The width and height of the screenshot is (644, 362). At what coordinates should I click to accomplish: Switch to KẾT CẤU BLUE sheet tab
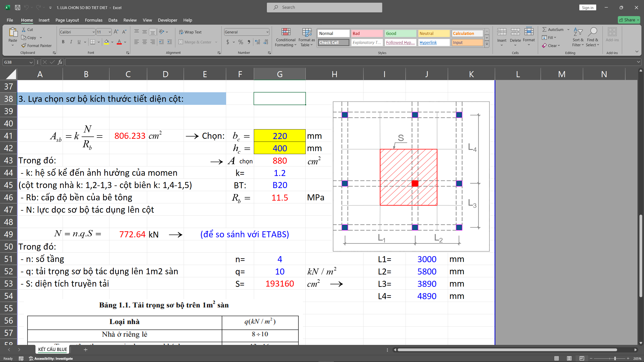click(53, 349)
